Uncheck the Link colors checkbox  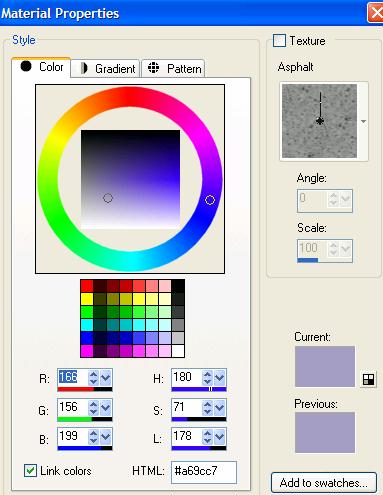(x=30, y=471)
